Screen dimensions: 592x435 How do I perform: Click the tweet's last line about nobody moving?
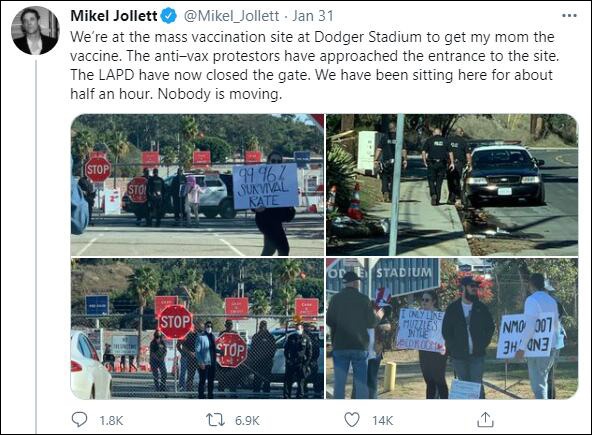[x=176, y=94]
